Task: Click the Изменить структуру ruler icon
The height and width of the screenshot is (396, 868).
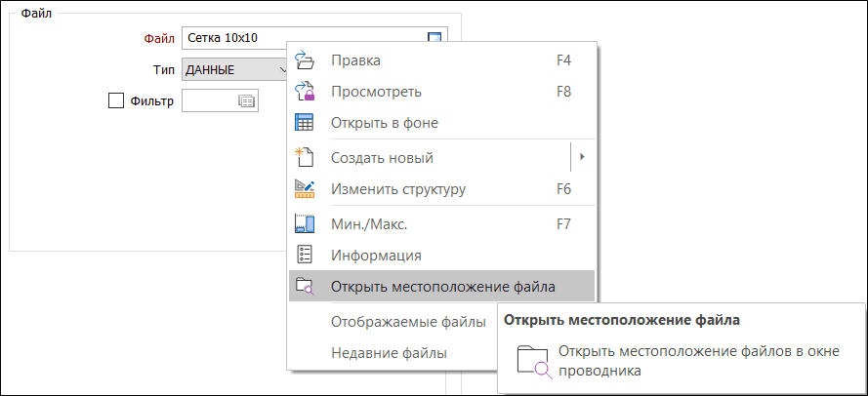Action: (305, 189)
